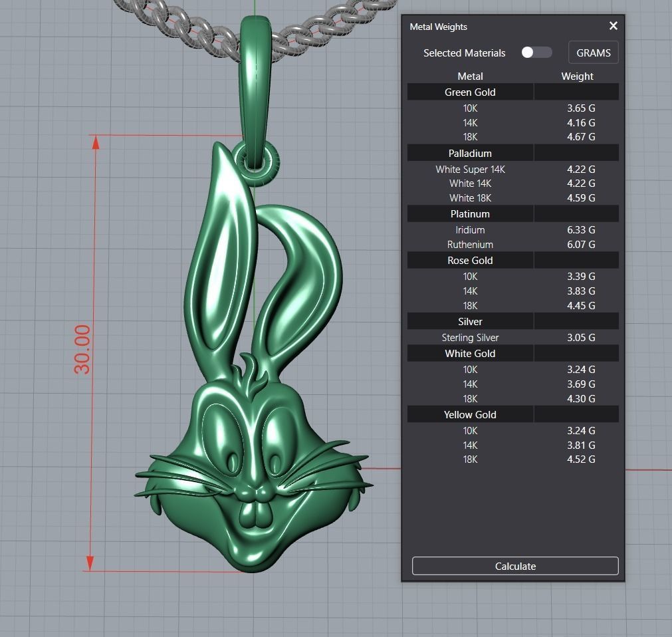Click the White Super 14K row
Image resolution: width=672 pixels, height=637 pixels.
(513, 170)
